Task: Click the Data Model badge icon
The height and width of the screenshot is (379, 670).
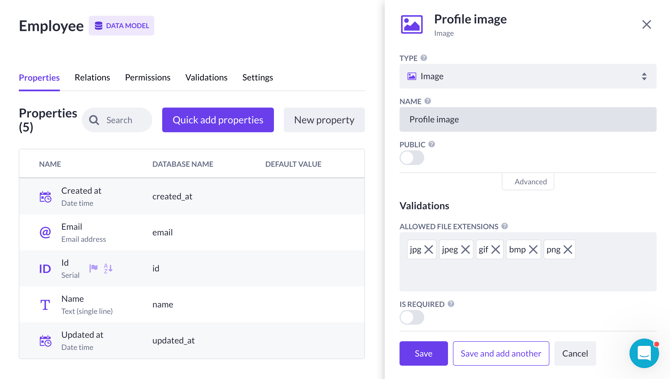Action: (98, 26)
